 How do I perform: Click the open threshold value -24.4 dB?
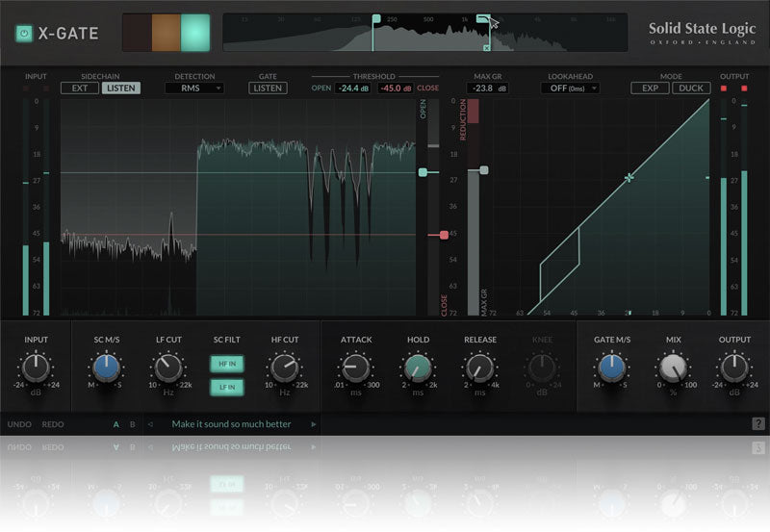point(353,89)
